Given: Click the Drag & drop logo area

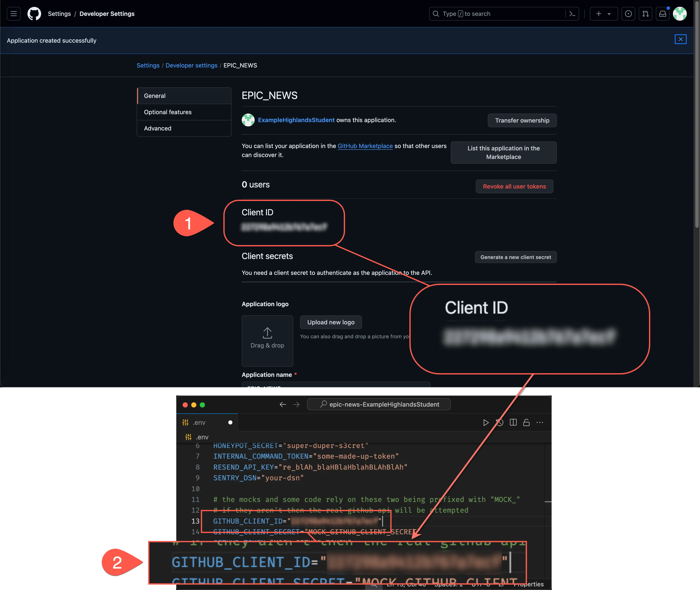Looking at the screenshot, I should pos(267,341).
